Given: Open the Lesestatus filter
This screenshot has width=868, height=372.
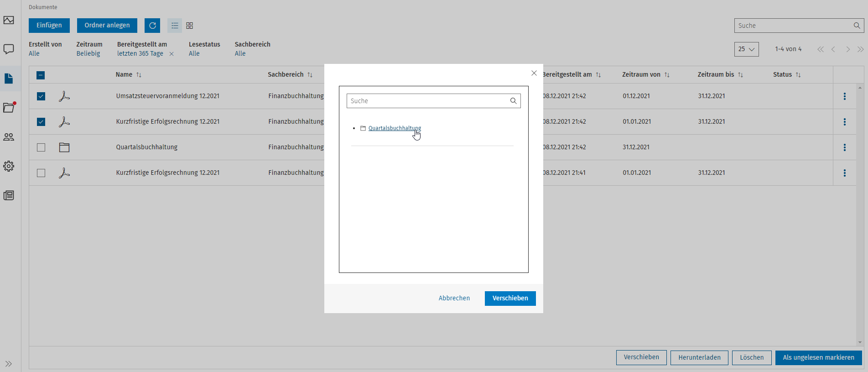Looking at the screenshot, I should pyautogui.click(x=204, y=49).
